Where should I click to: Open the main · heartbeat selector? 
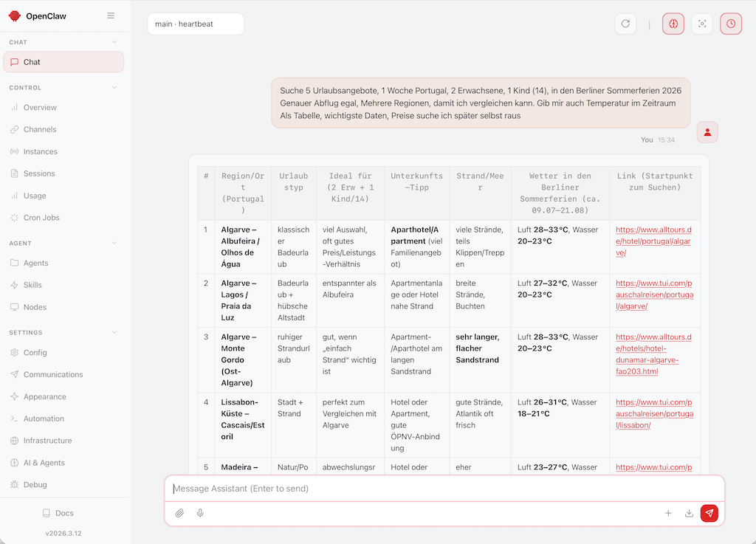pos(195,24)
